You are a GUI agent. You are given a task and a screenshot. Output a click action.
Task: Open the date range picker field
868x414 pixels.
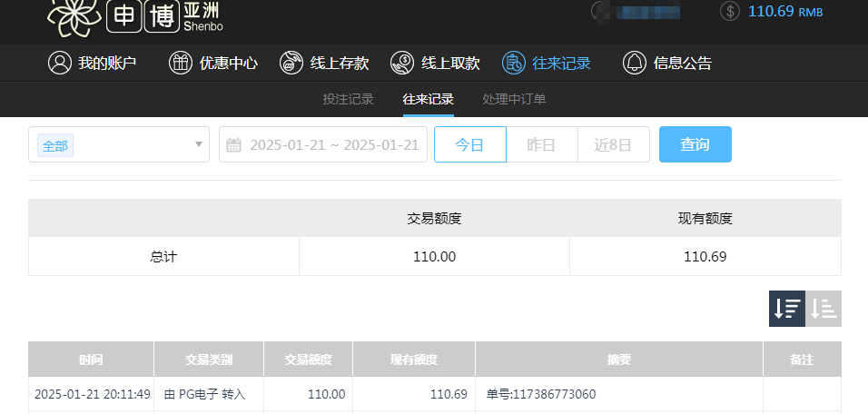333,145
